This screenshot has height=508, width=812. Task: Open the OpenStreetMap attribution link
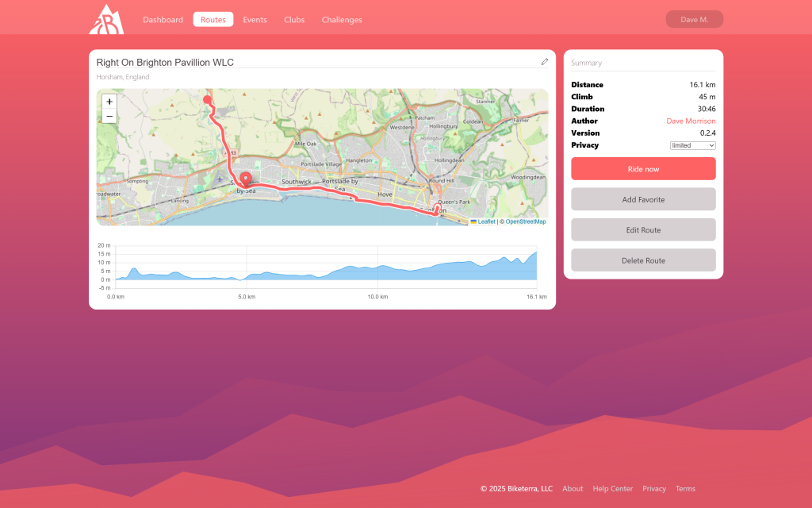tap(525, 222)
